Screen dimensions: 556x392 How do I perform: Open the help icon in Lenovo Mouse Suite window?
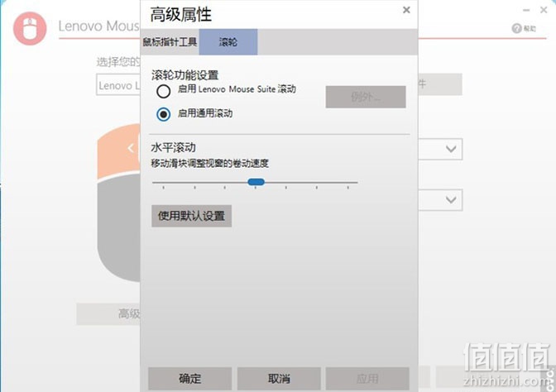tap(516, 29)
